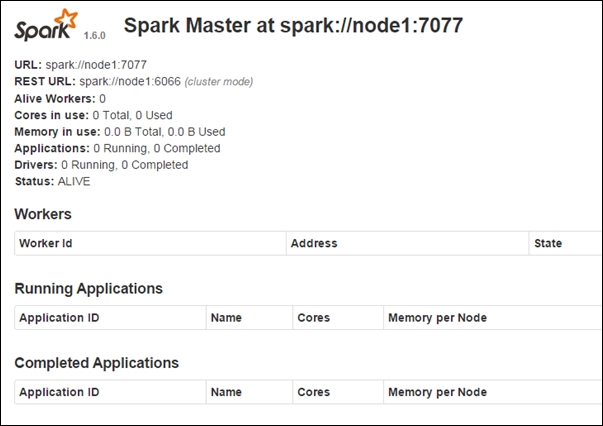Image resolution: width=603 pixels, height=426 pixels.
Task: Click the Alive Workers count line
Action: [60, 99]
